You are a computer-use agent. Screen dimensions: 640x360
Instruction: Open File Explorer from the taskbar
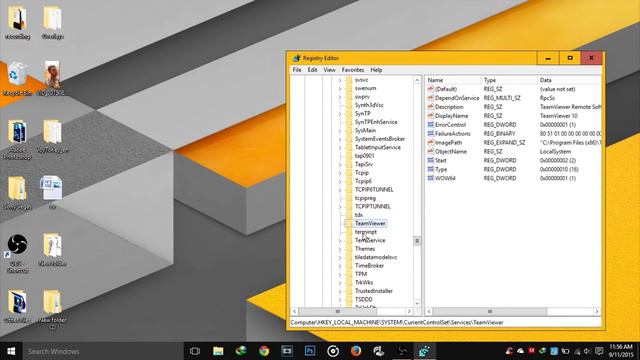(x=218, y=351)
